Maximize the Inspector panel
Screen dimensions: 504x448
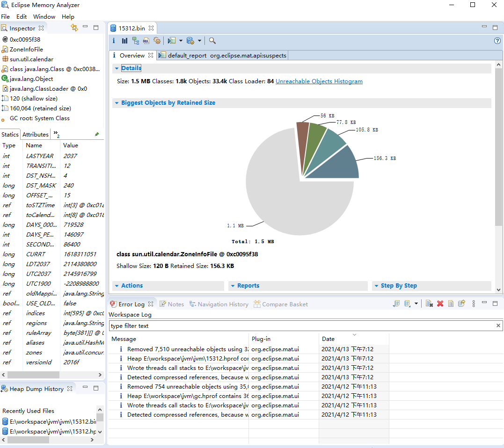tap(96, 28)
